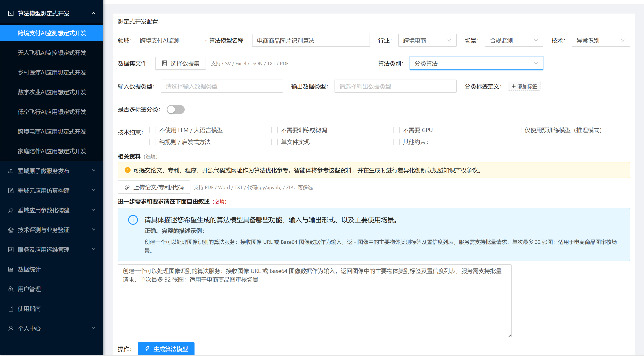644x356 pixels.
Task: Enable the 不需要 GPU checkbox
Action: [x=396, y=130]
